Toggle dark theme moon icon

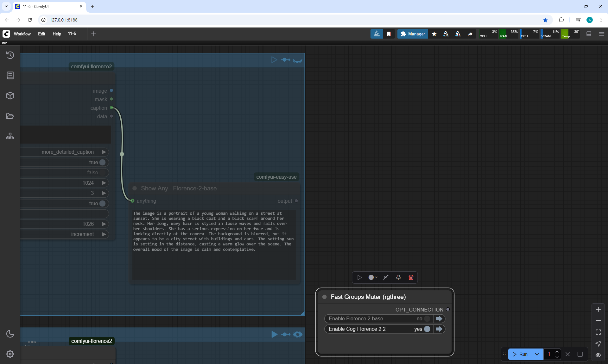[10, 334]
